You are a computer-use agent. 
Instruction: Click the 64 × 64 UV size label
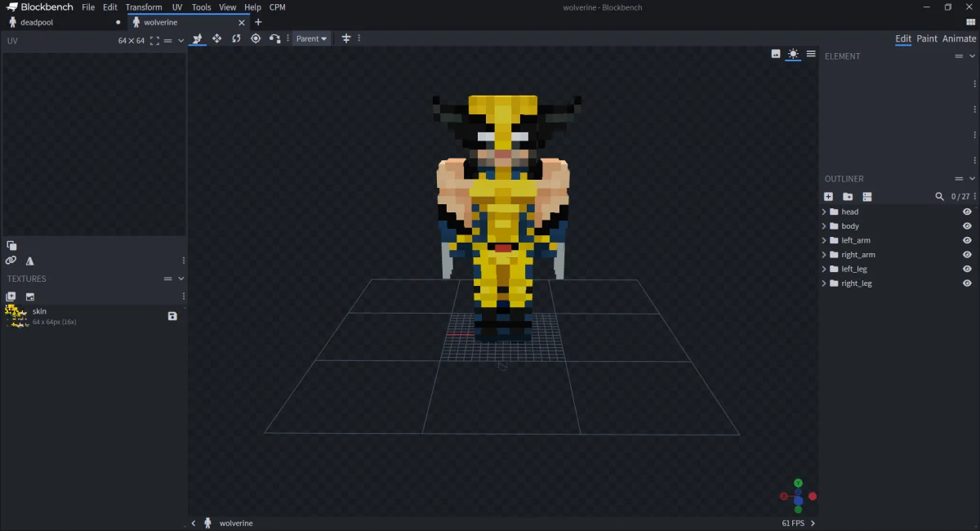point(131,40)
